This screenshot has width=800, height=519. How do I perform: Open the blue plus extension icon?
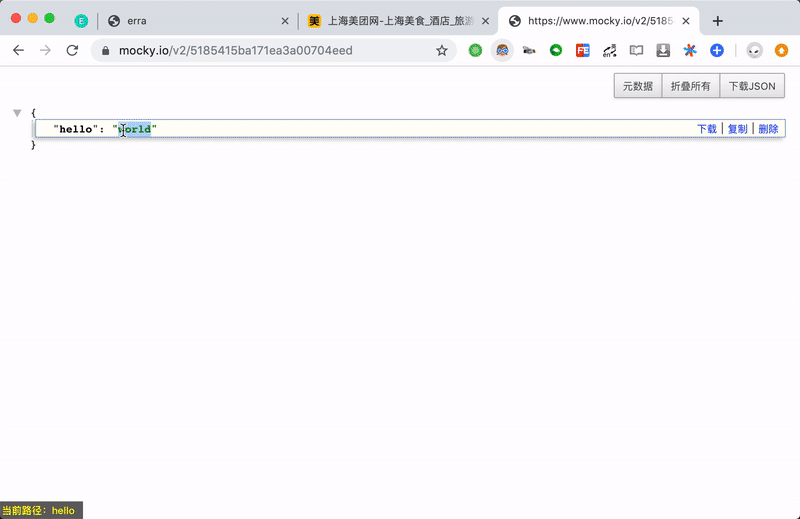[717, 50]
